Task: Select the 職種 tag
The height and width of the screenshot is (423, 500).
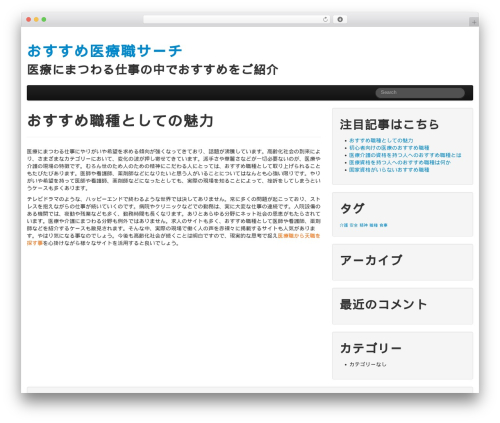Action: [x=374, y=225]
